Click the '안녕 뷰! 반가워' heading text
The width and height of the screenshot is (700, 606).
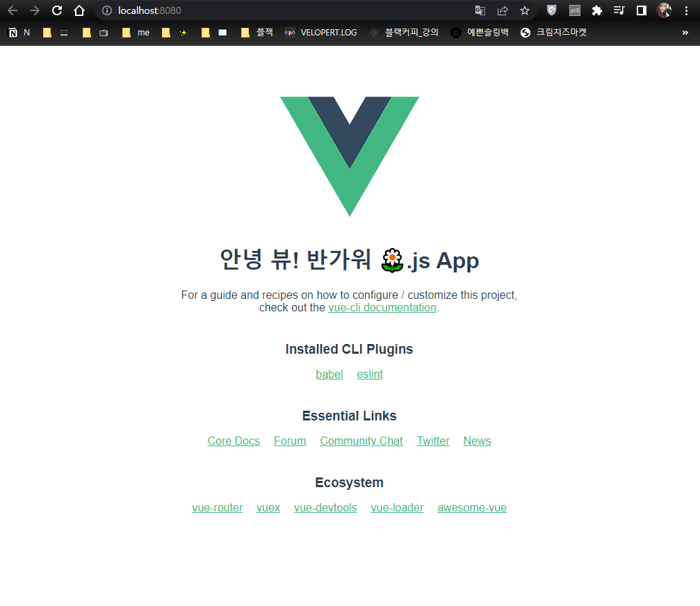coord(295,259)
